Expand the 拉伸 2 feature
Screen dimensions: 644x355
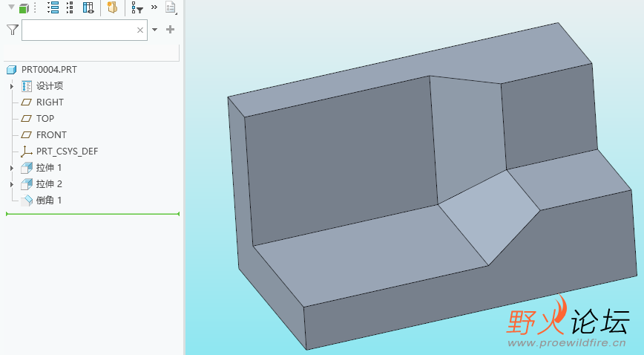(12, 184)
